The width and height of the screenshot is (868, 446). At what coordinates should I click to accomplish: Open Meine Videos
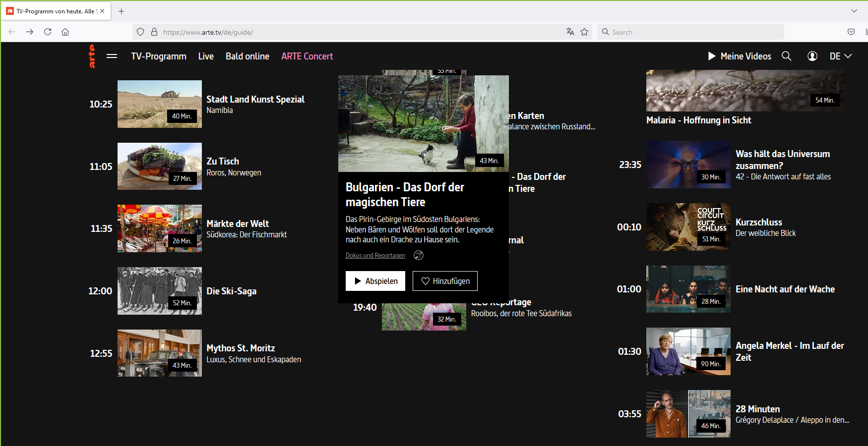740,56
